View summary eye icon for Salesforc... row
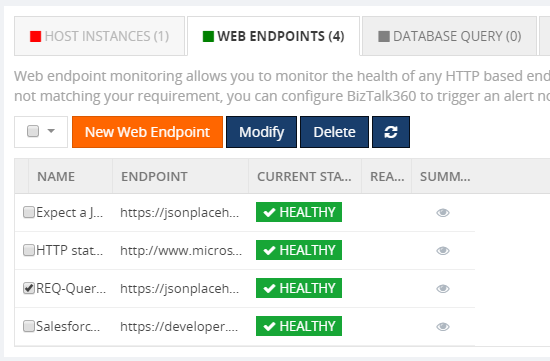This screenshot has width=550, height=361. point(443,327)
